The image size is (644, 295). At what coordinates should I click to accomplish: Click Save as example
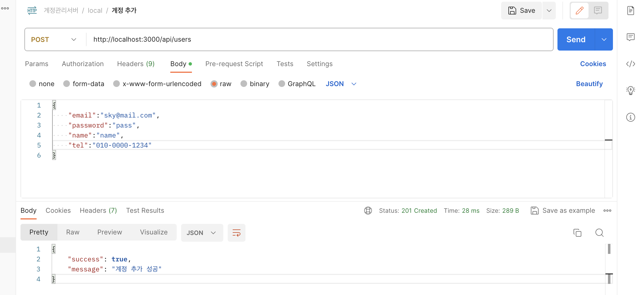563,211
